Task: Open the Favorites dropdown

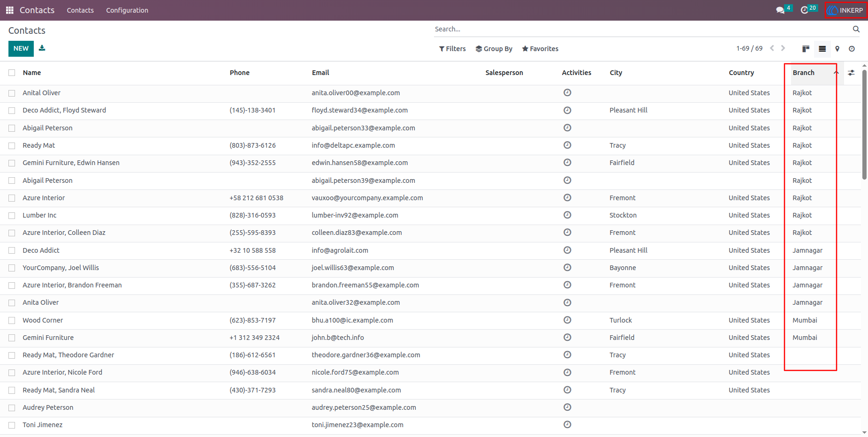Action: 540,49
